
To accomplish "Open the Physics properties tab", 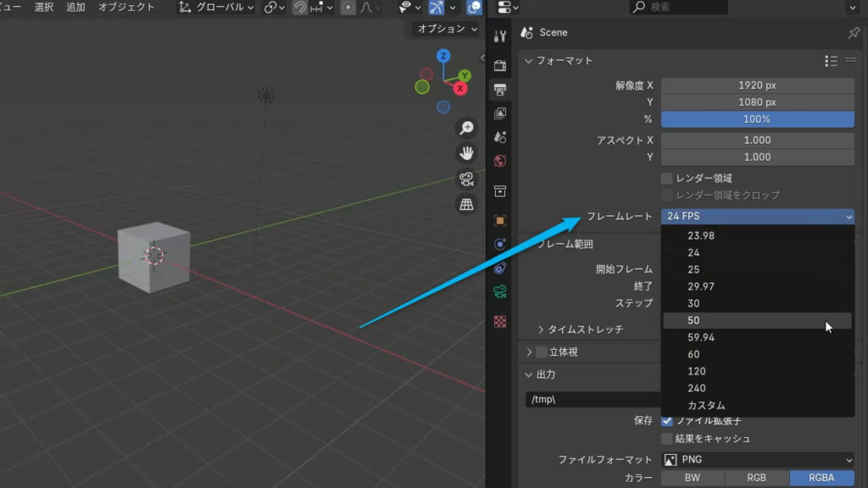I will pyautogui.click(x=500, y=244).
